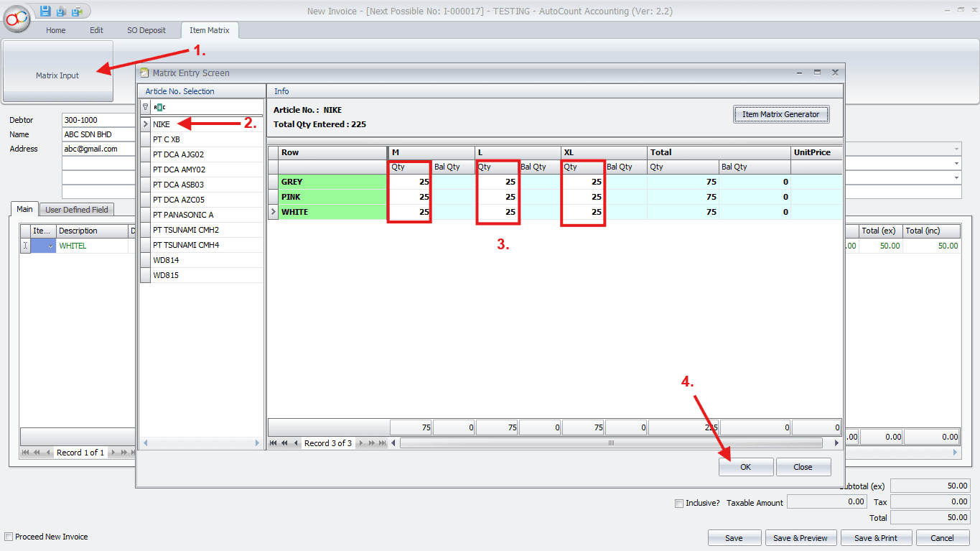Image resolution: width=980 pixels, height=551 pixels.
Task: Click the Save & Preview icon in quick access toolbar
Action: (x=61, y=11)
